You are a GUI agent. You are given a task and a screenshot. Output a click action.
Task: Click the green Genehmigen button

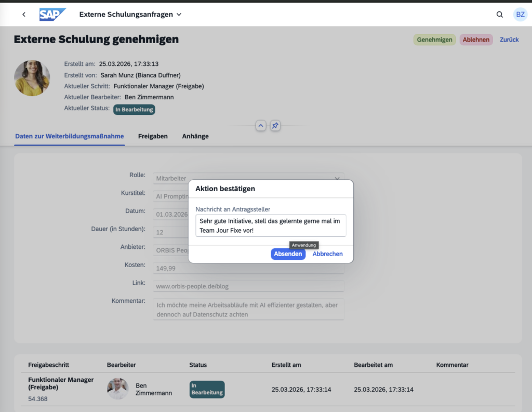point(434,39)
